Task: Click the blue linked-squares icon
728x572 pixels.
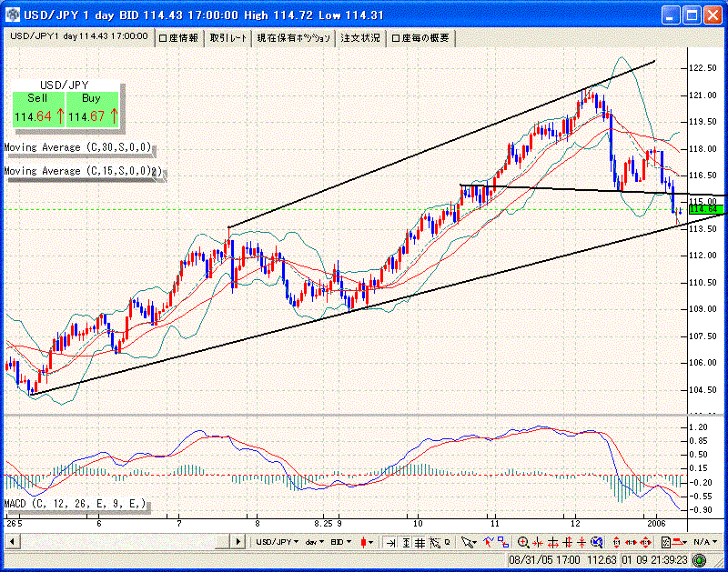Action: (x=503, y=542)
